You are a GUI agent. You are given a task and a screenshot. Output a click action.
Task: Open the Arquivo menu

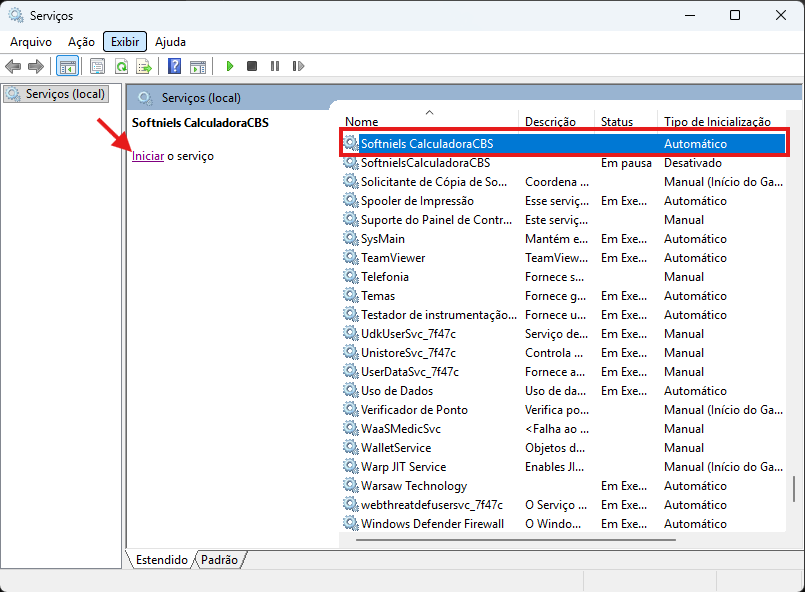31,42
